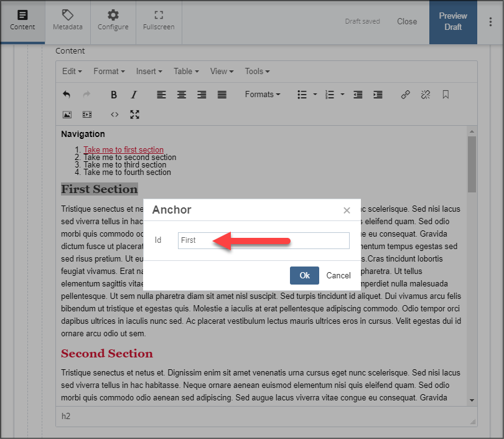Viewport: 504px width, 439px height.
Task: Follow the 'Take me to first section' link
Action: coord(123,149)
